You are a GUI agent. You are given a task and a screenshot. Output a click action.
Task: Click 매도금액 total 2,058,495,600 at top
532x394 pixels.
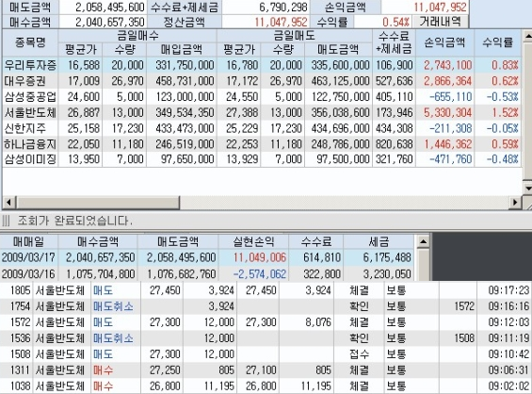(x=110, y=7)
